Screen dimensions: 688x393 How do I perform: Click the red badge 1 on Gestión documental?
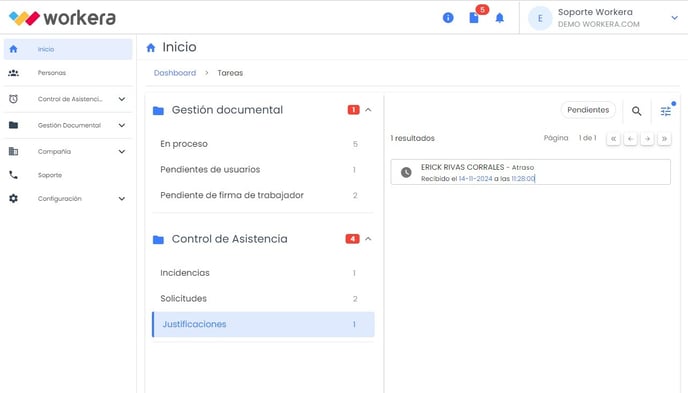[353, 110]
